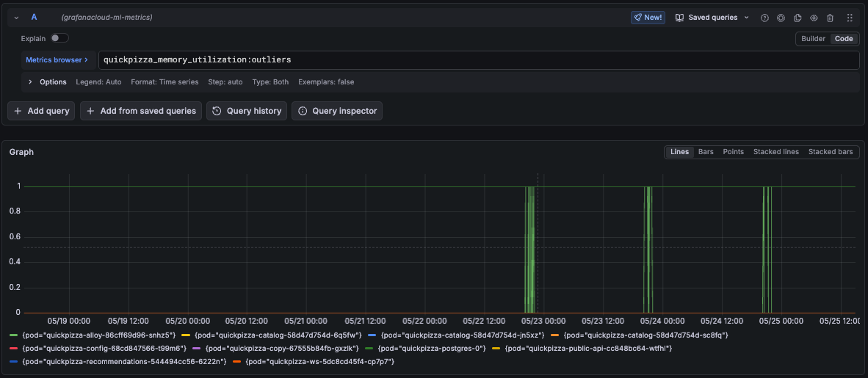The image size is (868, 378).
Task: Collapse query row A with the chevron
Action: pos(17,18)
